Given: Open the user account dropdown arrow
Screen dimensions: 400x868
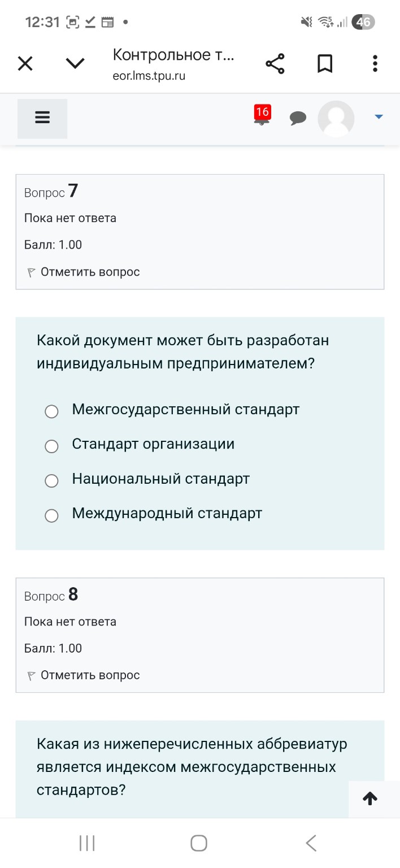Looking at the screenshot, I should (x=377, y=117).
